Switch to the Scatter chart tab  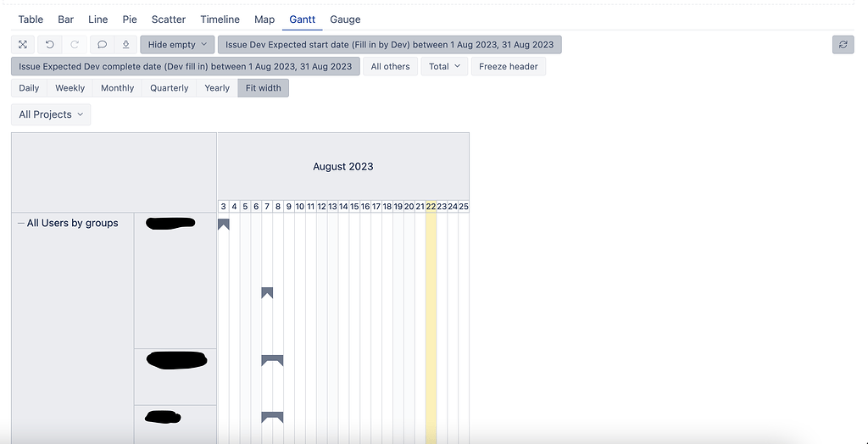point(169,19)
